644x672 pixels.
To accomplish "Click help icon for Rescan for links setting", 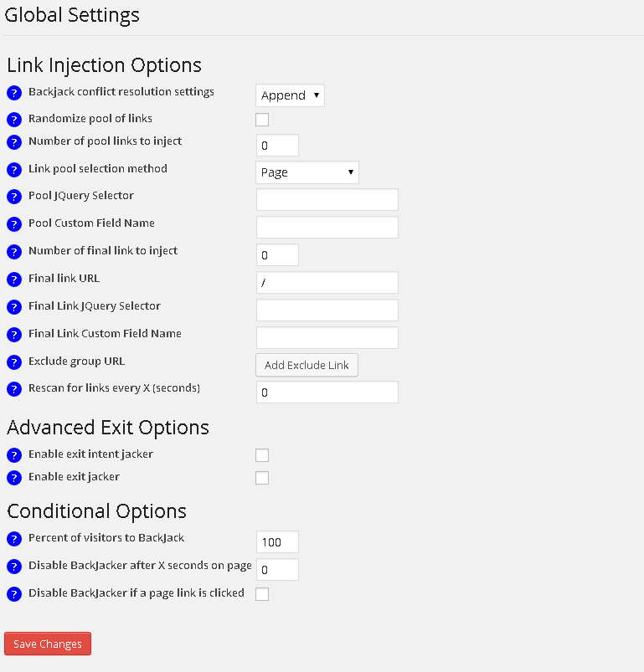I will [13, 389].
